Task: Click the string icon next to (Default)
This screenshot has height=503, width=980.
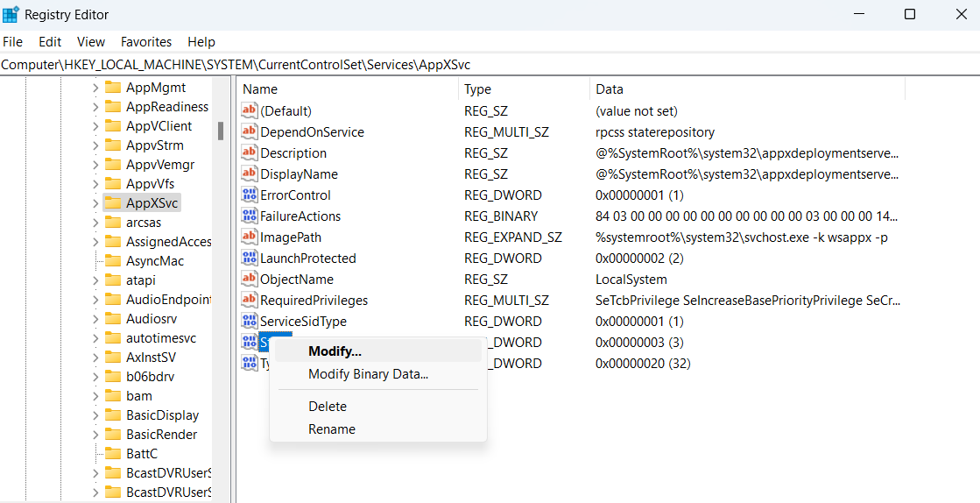Action: 250,110
